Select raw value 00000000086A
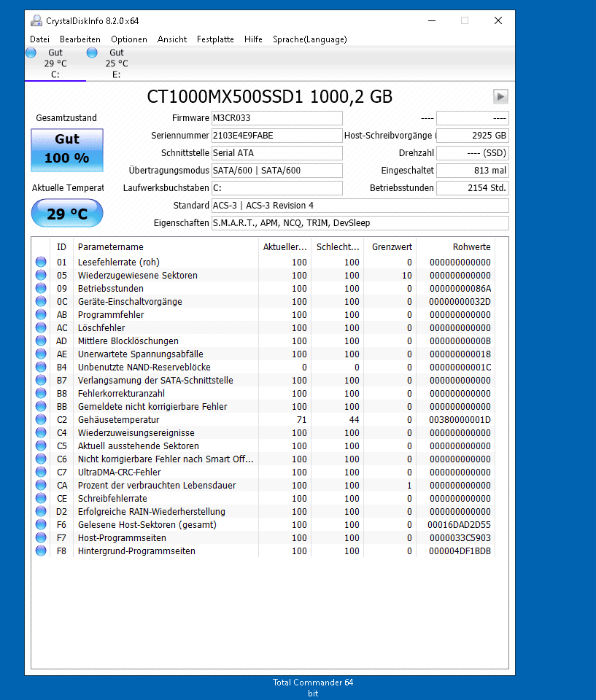This screenshot has height=700, width=596. pos(460,289)
